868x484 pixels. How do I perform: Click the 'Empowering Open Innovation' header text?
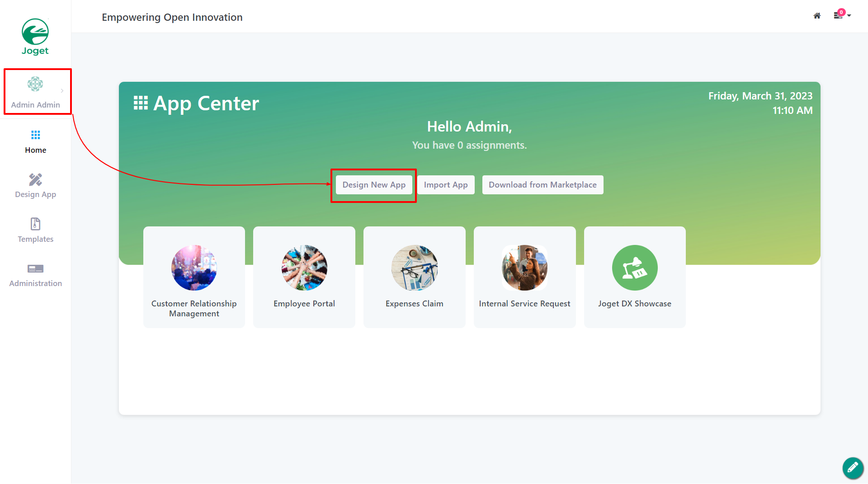pyautogui.click(x=172, y=17)
